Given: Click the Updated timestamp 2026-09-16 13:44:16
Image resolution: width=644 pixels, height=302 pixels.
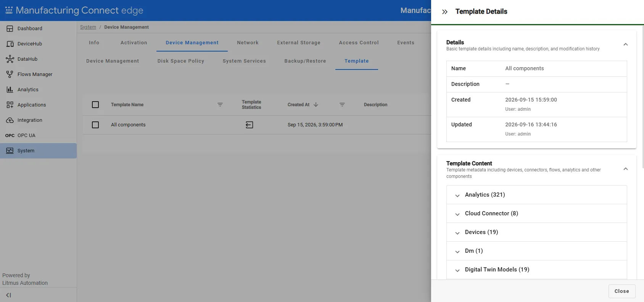Looking at the screenshot, I should pyautogui.click(x=531, y=124).
